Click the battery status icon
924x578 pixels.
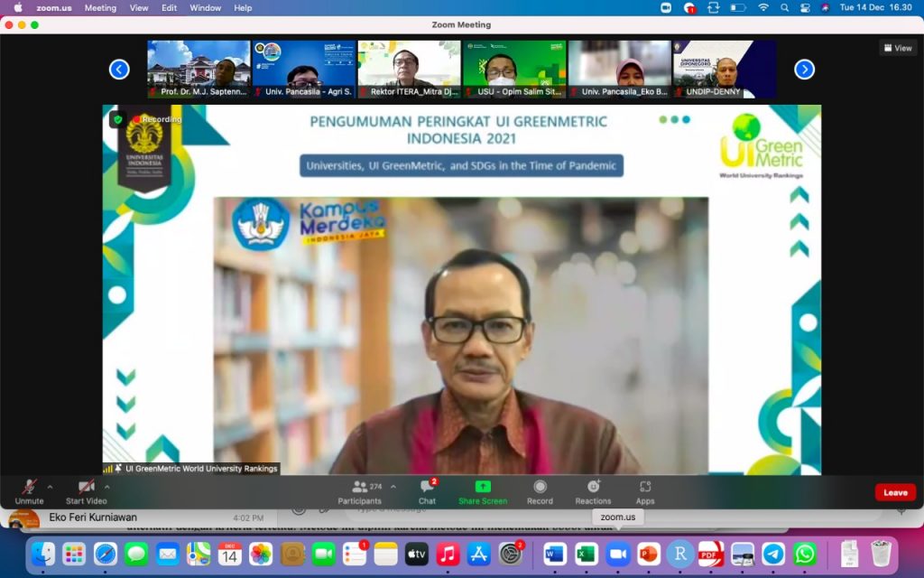[x=738, y=7]
